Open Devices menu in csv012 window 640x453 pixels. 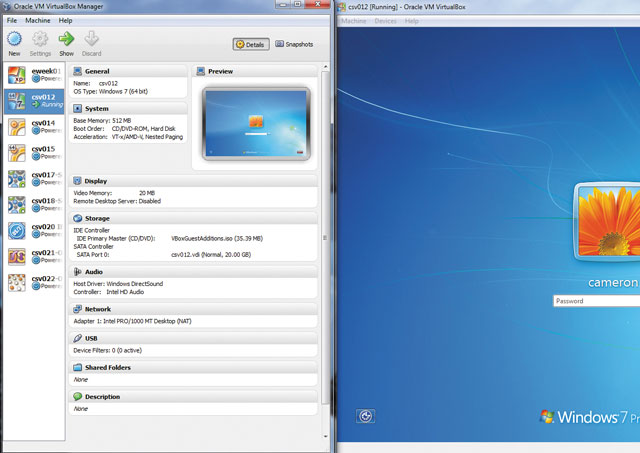coord(385,21)
